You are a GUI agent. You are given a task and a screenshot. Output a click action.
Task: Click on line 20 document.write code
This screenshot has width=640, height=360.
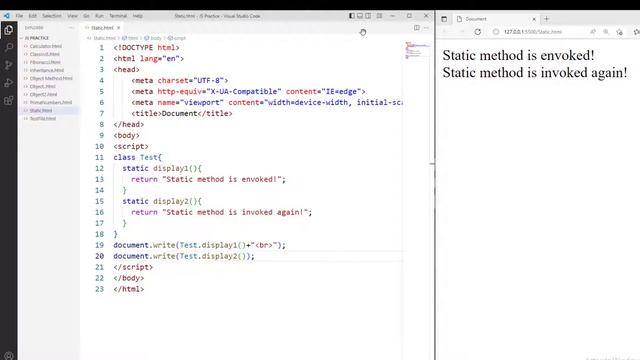[x=184, y=256]
